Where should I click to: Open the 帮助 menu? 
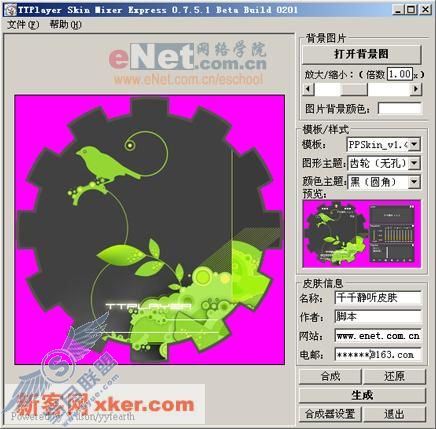tap(65, 25)
